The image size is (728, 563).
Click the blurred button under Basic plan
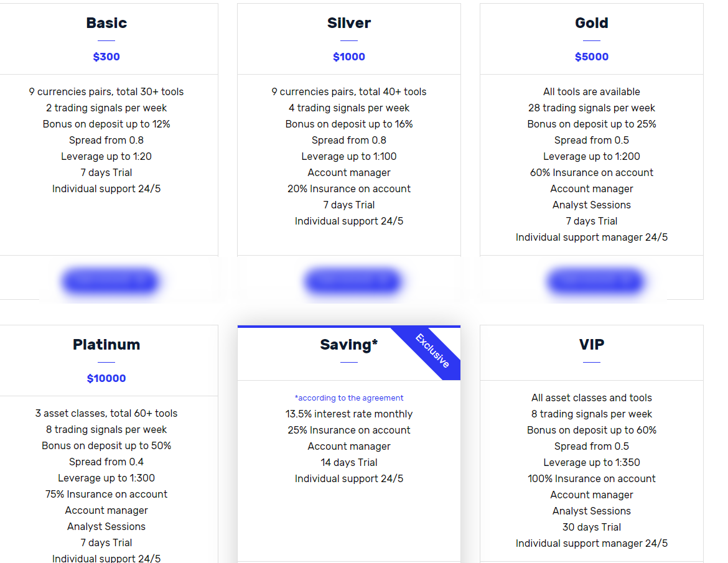[x=110, y=281]
